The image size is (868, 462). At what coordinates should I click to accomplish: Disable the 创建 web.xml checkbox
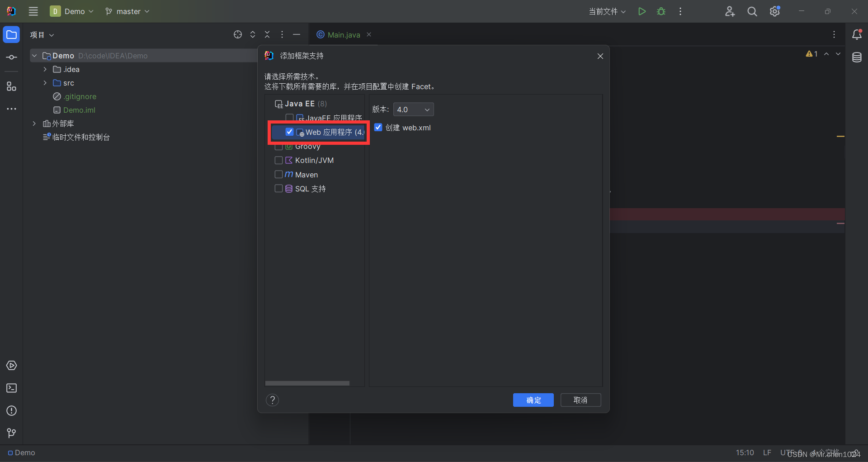coord(378,127)
